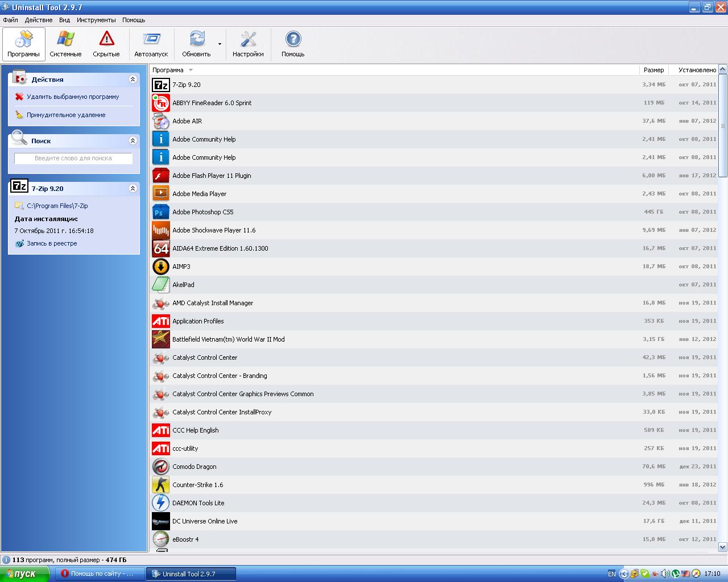Viewport: 728px width, 582px height.
Task: Click the info icon in status bar
Action: pos(6,560)
